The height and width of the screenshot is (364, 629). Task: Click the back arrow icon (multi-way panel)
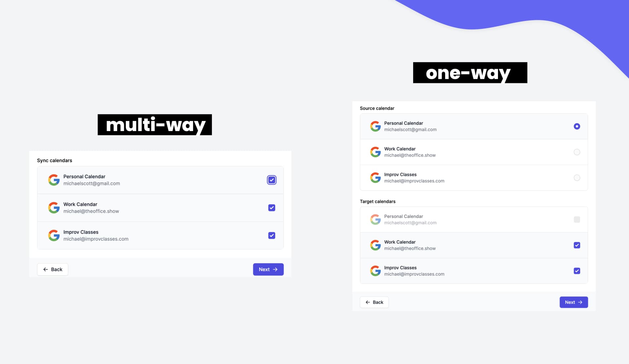[x=45, y=269]
